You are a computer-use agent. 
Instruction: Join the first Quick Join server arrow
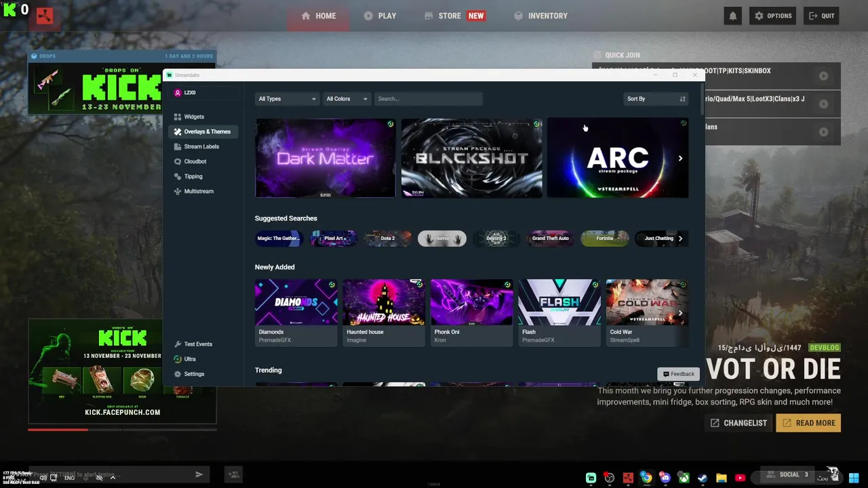[x=823, y=76]
